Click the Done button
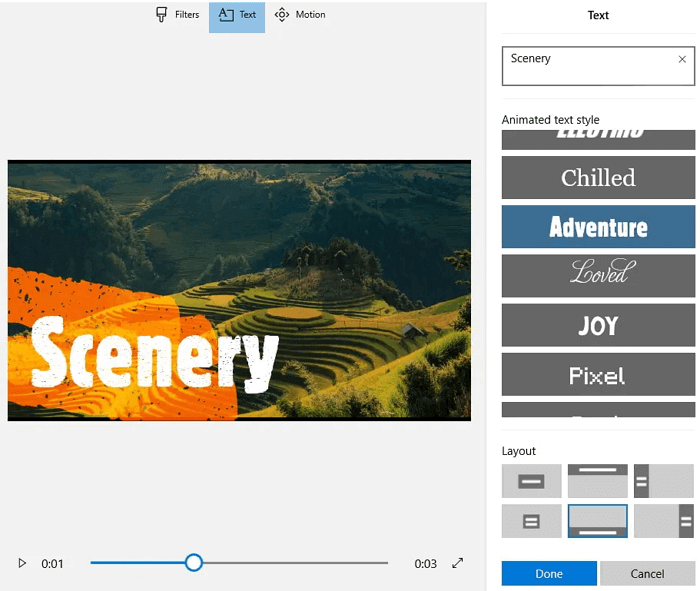Image resolution: width=700 pixels, height=591 pixels. point(549,574)
